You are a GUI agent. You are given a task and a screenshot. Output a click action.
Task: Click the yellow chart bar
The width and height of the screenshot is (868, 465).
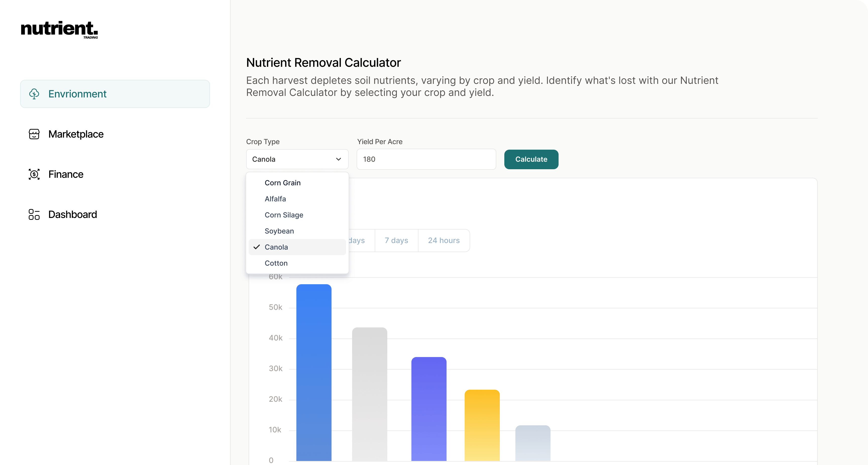tap(482, 425)
